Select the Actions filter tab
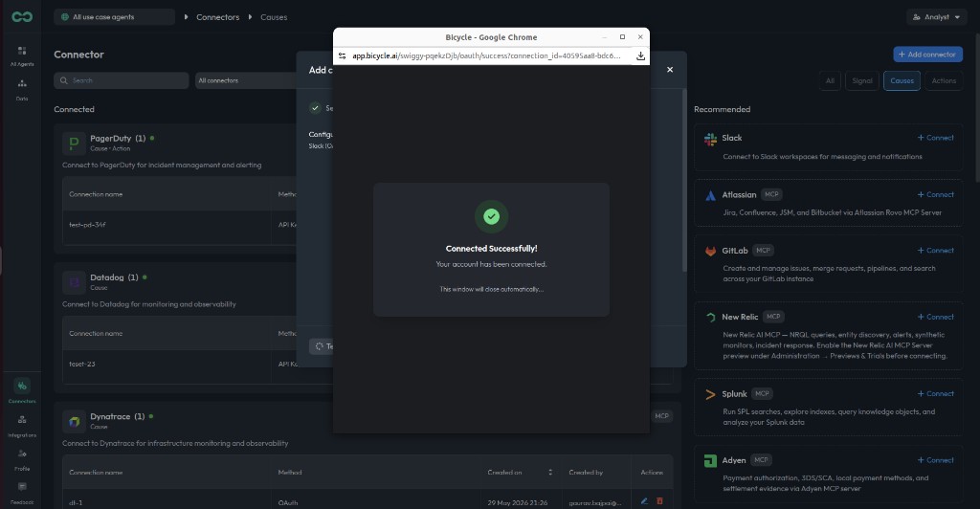The width and height of the screenshot is (980, 509). 943,80
